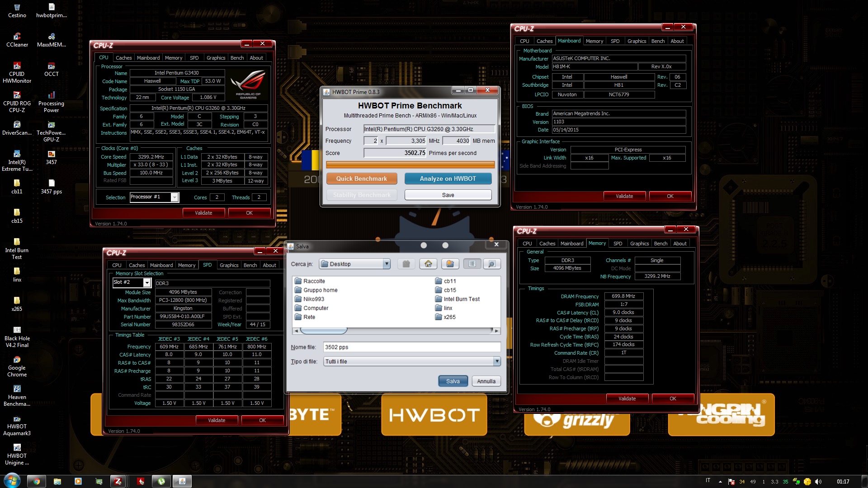Open SPD tab in bottom-right CPU-Z Memory window

618,244
